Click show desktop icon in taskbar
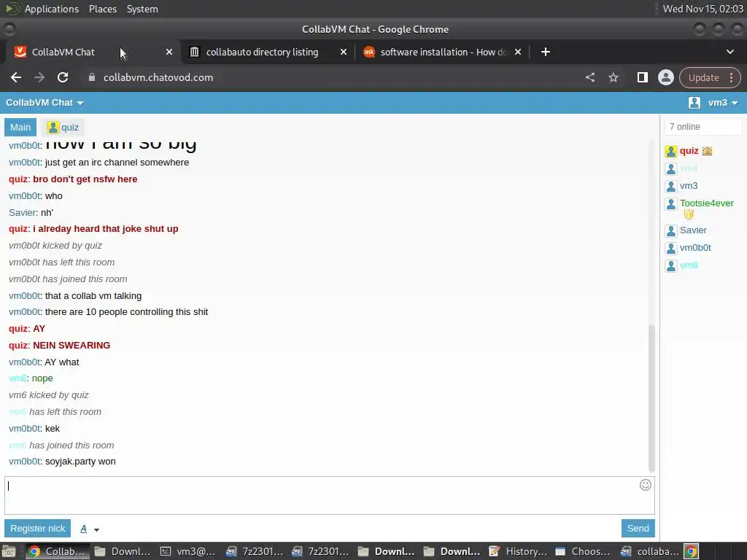747x560 pixels. (9, 551)
